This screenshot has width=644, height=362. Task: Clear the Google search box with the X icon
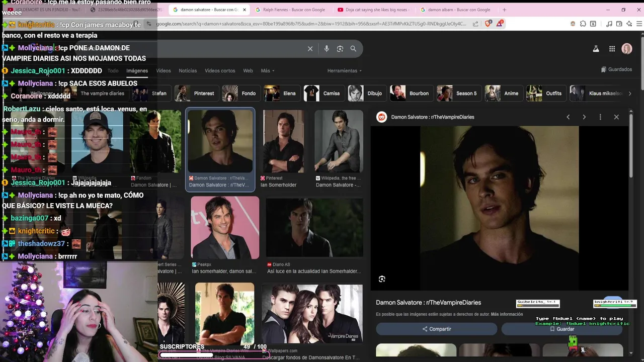click(x=310, y=49)
